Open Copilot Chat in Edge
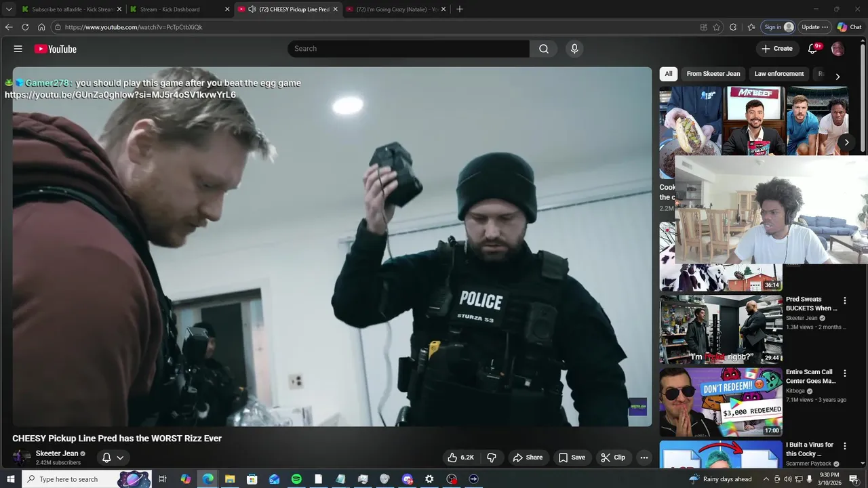 [850, 27]
